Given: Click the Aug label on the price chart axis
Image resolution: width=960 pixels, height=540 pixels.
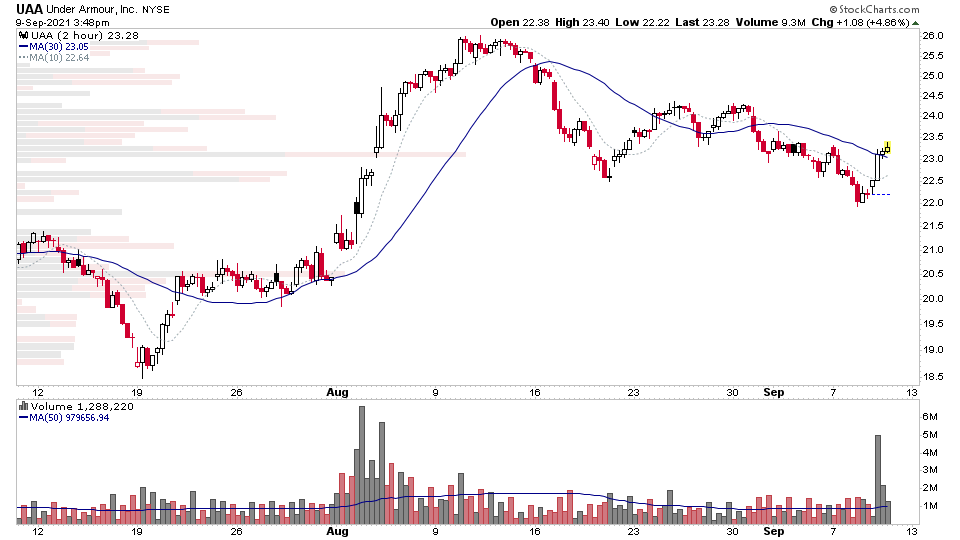Looking at the screenshot, I should [337, 392].
